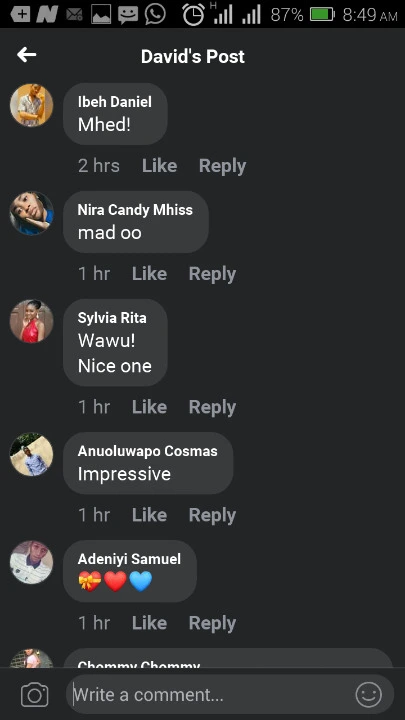This screenshot has height=720, width=405.
Task: View Nira Candy Mhiss's profile picture
Action: [x=31, y=213]
